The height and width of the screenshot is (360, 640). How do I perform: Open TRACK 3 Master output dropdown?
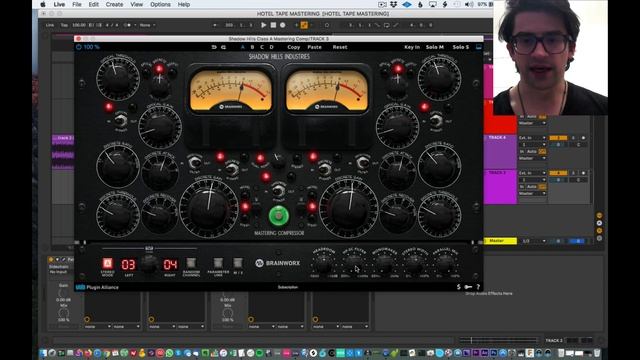click(x=532, y=193)
